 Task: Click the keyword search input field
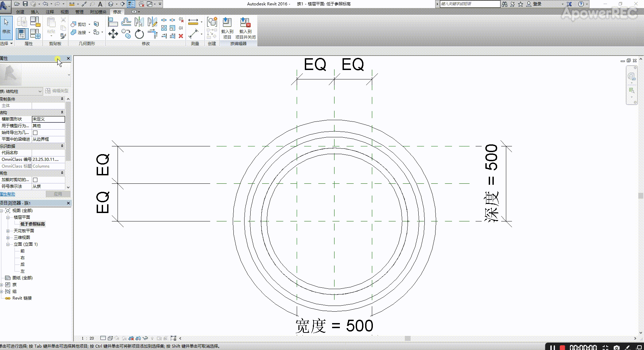(470, 4)
